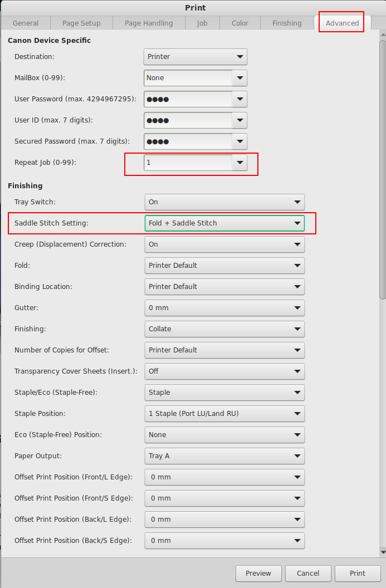
Task: Click the vertical scrollbar down arrow
Action: (382, 551)
